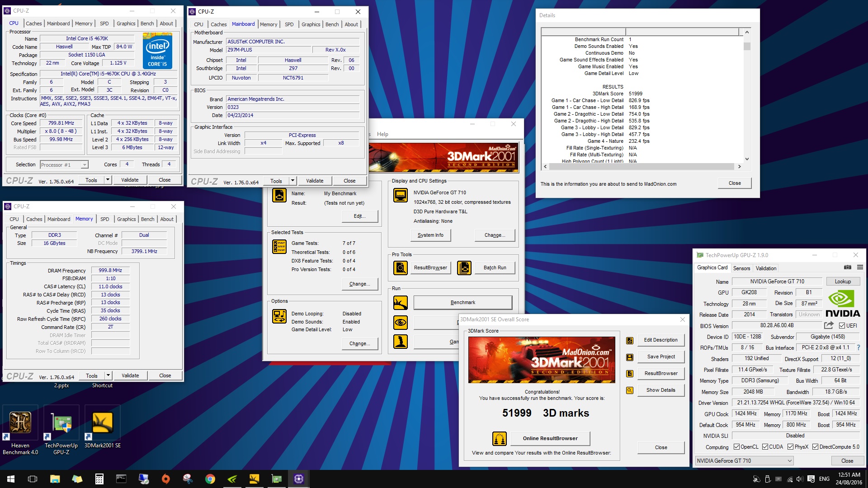Click the Windows Start button
This screenshot has width=868, height=488.
click(11, 479)
